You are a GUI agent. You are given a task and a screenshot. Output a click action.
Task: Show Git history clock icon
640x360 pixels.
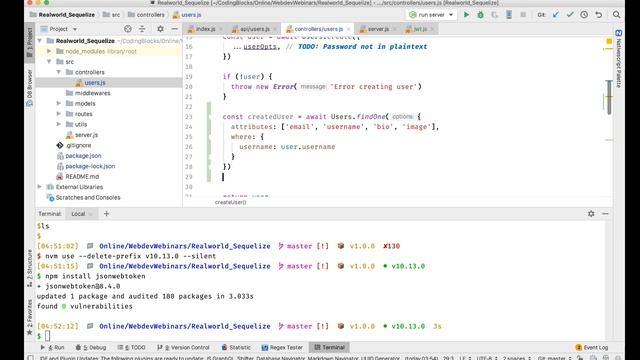click(x=584, y=15)
